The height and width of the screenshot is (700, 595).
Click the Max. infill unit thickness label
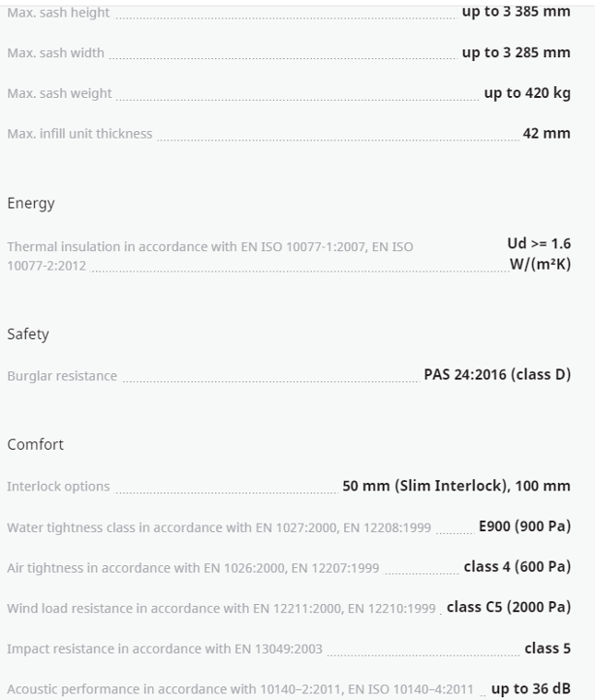tap(79, 134)
